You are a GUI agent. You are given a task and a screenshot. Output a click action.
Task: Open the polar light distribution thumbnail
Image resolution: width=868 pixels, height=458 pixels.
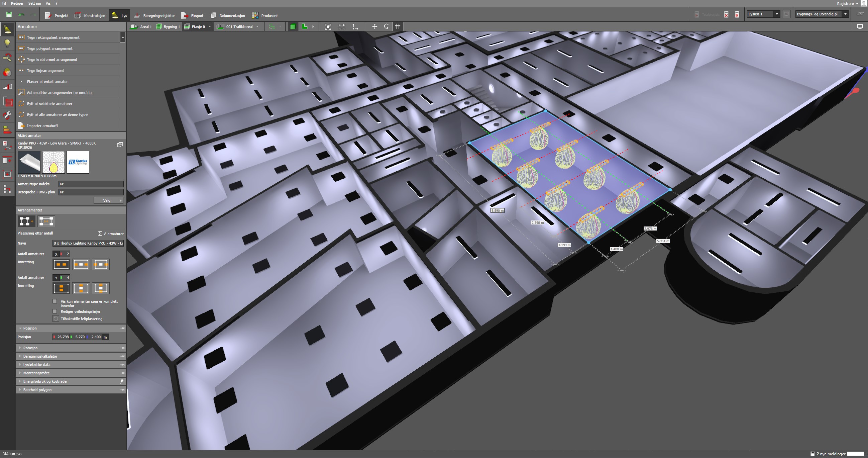[53, 162]
